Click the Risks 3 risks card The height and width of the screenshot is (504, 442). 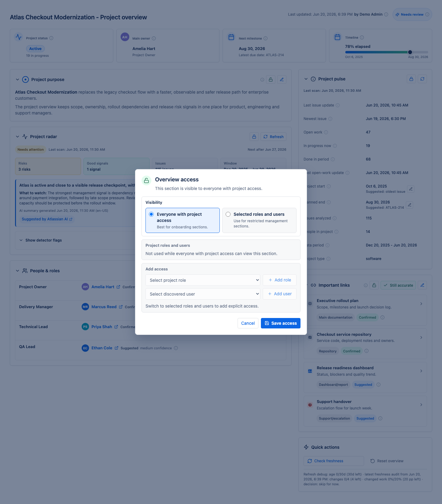(x=48, y=166)
